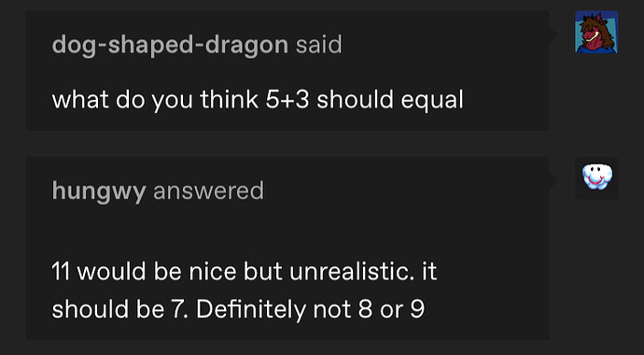Viewport: 644px width, 355px height.
Task: Click the answer line beginning "11 would be nice"
Action: (245, 272)
